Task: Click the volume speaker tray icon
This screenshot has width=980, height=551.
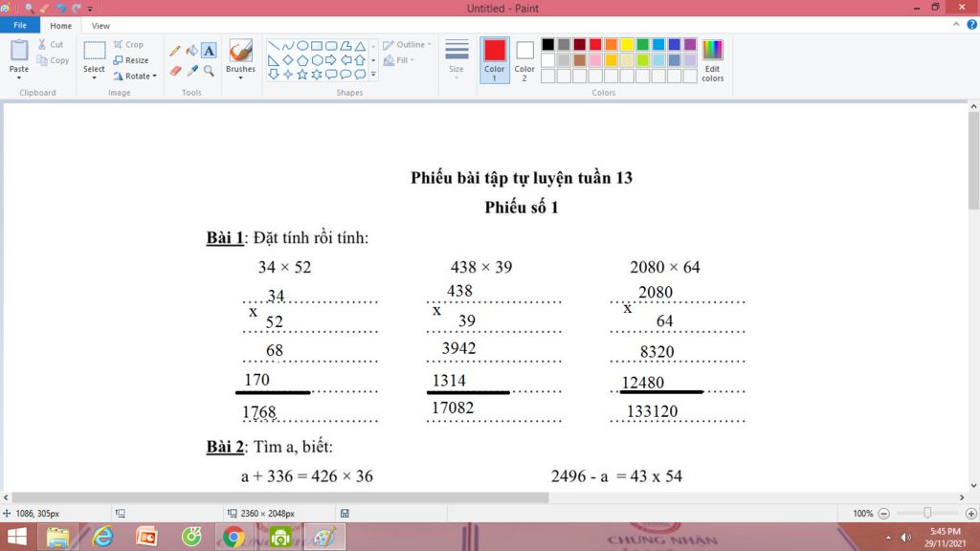Action: (905, 538)
